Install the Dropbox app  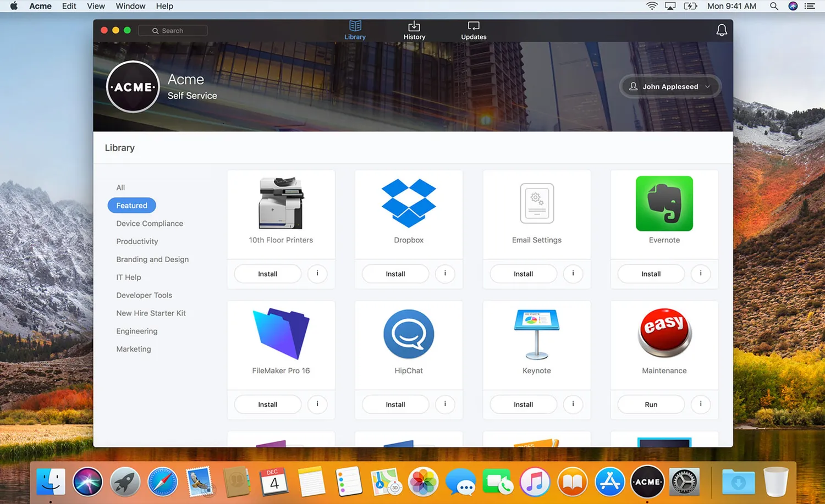[395, 274]
